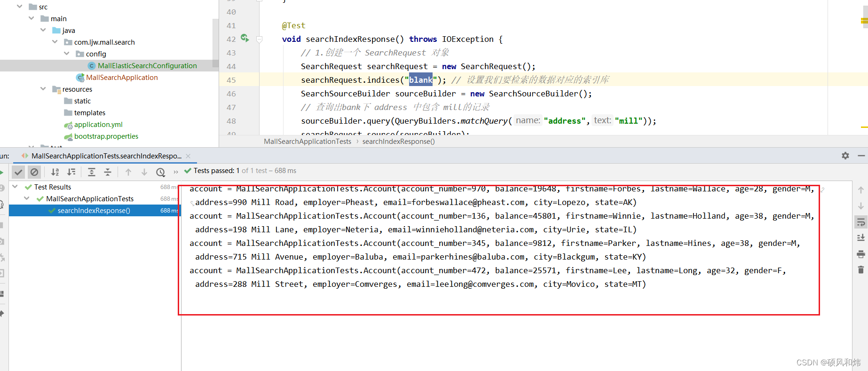Open Run panel settings gear
This screenshot has width=868, height=371.
tap(845, 156)
